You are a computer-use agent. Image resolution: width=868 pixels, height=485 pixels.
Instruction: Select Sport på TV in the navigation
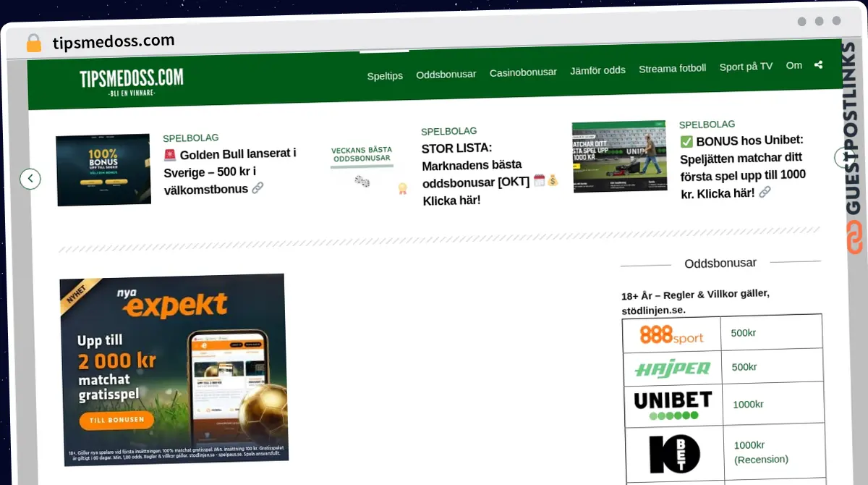tap(746, 67)
